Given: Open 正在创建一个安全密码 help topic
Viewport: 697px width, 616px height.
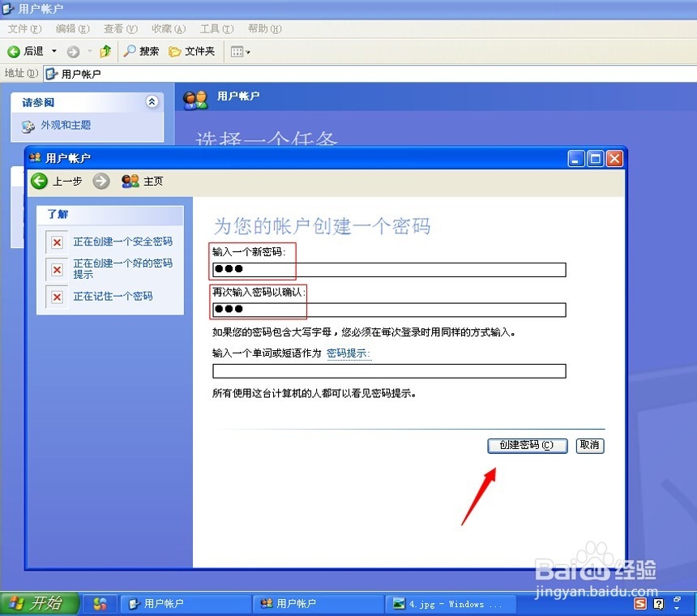Looking at the screenshot, I should click(x=122, y=242).
